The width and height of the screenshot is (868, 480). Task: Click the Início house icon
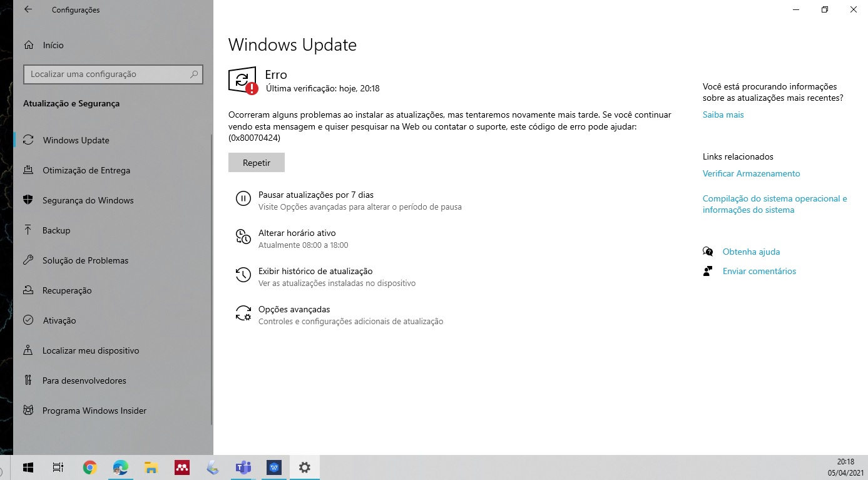(x=28, y=45)
